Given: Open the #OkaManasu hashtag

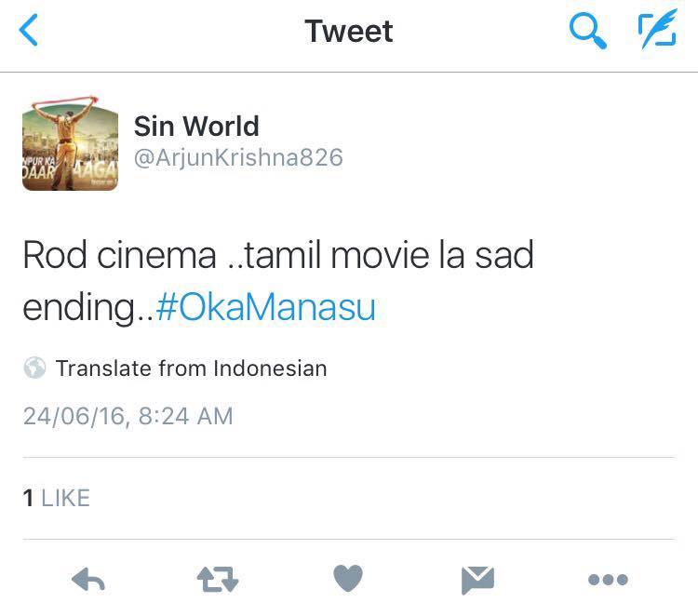Looking at the screenshot, I should pyautogui.click(x=266, y=307).
